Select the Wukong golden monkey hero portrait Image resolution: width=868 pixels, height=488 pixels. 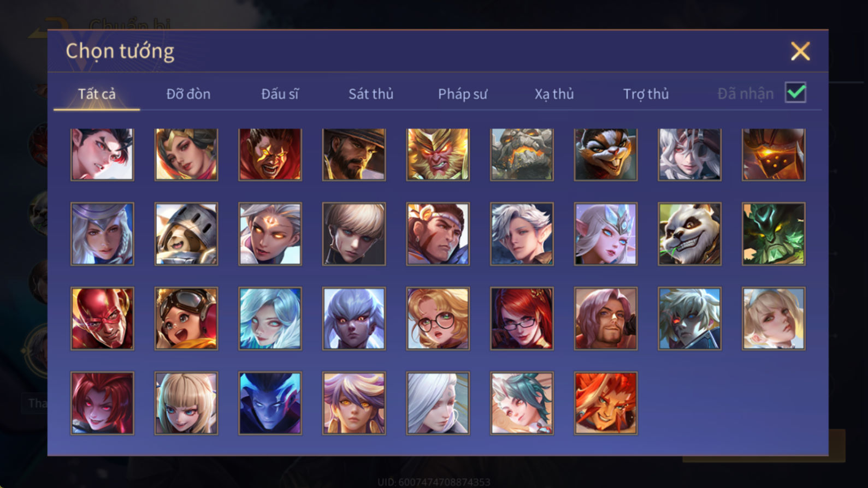coord(438,154)
